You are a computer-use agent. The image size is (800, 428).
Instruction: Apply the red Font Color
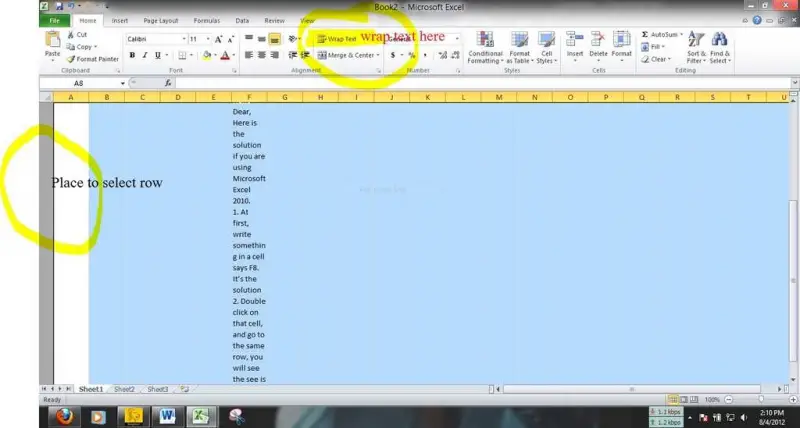click(x=225, y=55)
